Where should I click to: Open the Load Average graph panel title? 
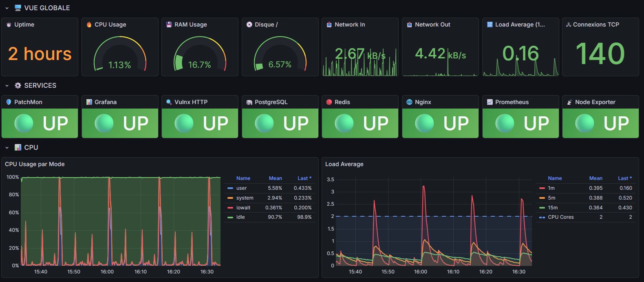point(344,164)
